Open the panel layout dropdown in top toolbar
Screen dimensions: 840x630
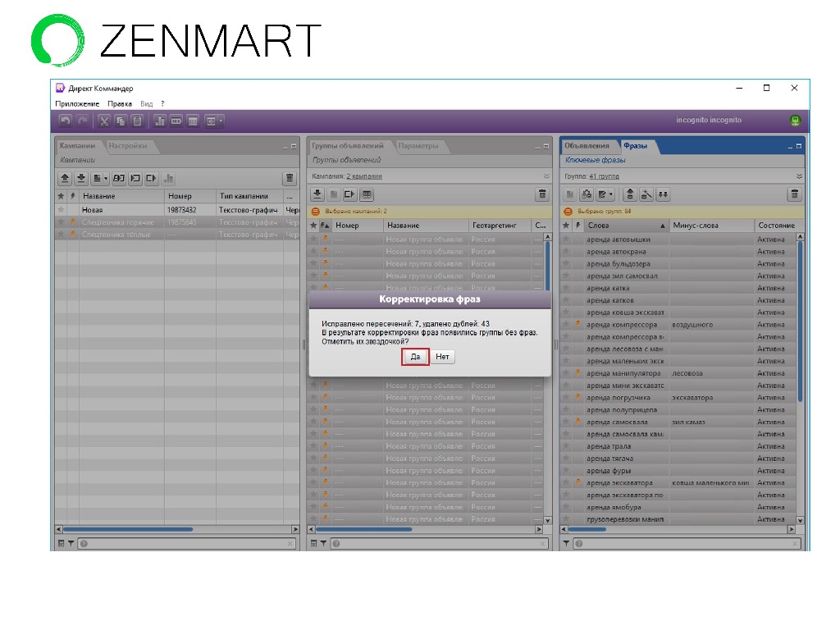pos(214,121)
